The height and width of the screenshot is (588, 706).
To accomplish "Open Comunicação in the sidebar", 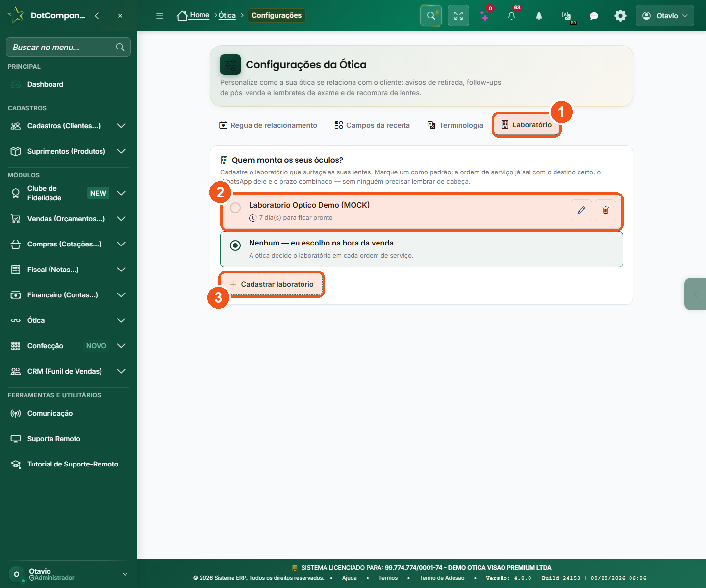I will point(69,413).
